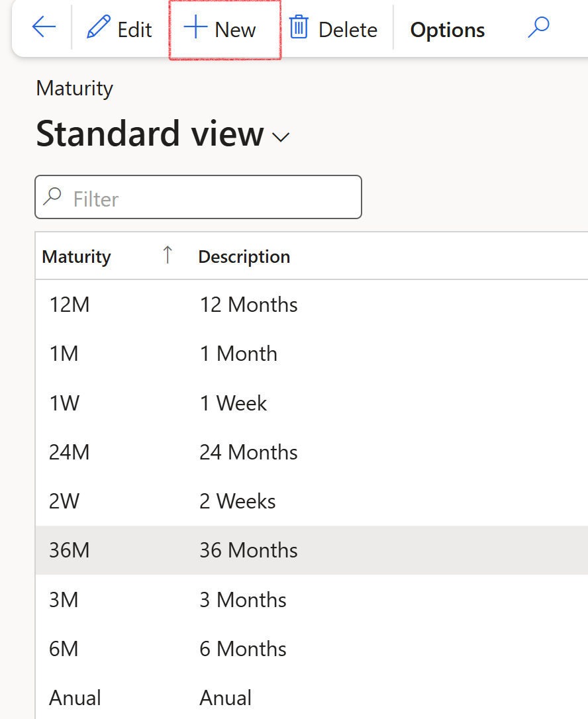Click the 3 Months description cell
Image resolution: width=588 pixels, height=719 pixels.
[242, 600]
